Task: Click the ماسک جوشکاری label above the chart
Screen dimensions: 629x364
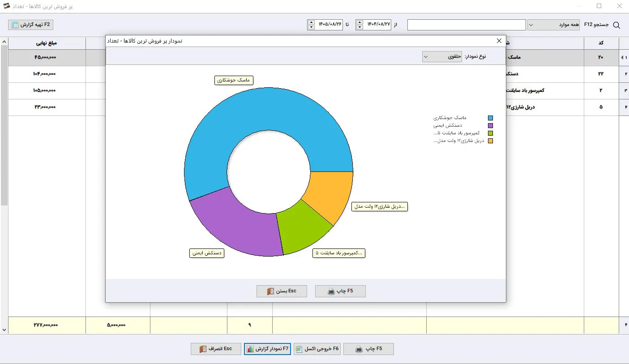Action: (x=234, y=80)
